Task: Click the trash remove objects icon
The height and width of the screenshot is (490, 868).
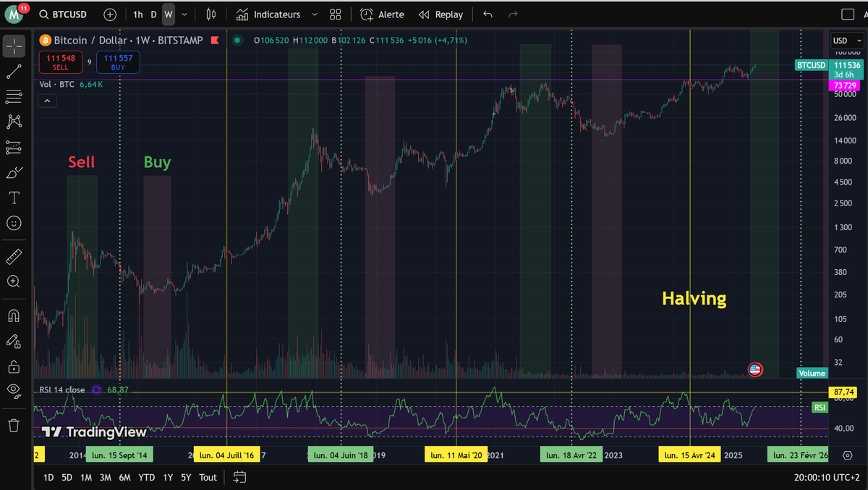Action: [14, 425]
